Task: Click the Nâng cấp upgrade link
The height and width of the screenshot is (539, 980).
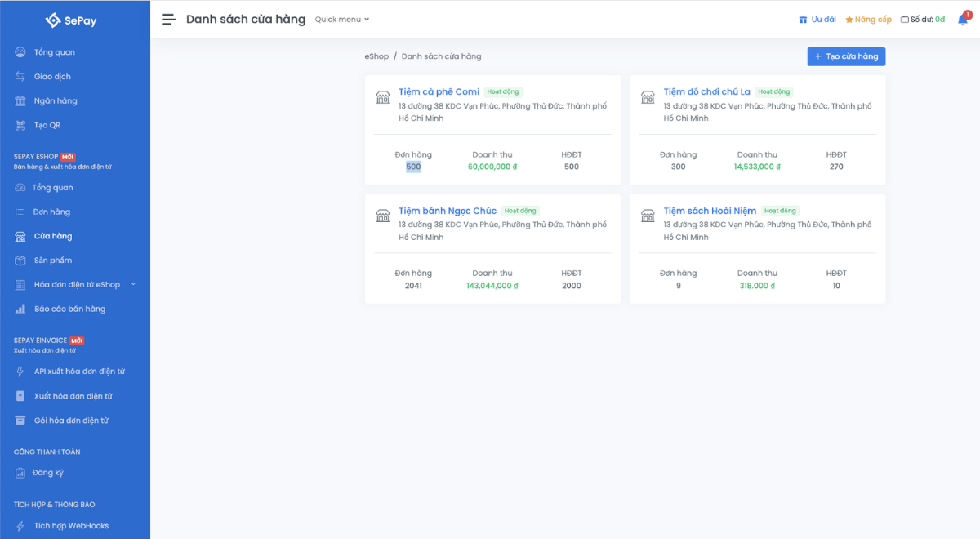Action: pos(868,20)
